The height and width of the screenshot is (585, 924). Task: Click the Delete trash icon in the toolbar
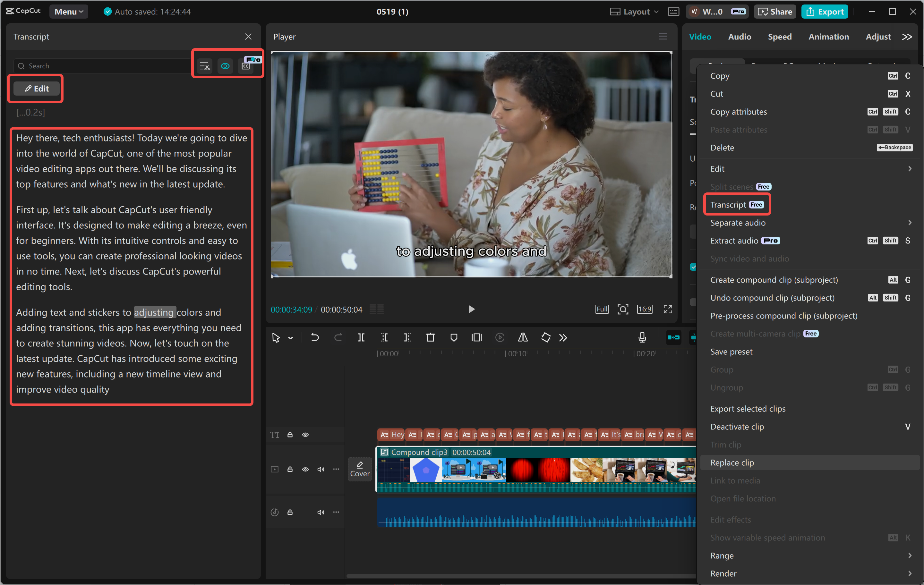coord(431,338)
